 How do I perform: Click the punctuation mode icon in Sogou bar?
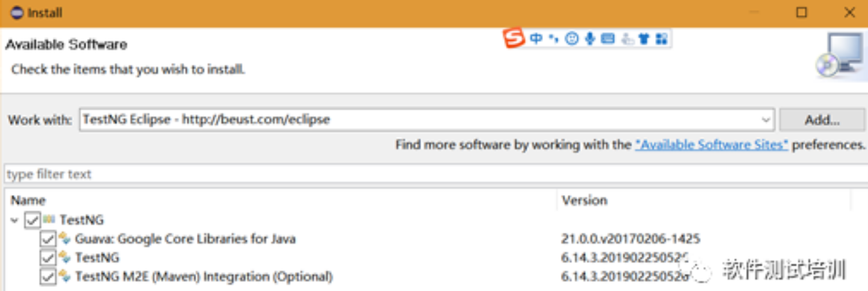point(553,39)
